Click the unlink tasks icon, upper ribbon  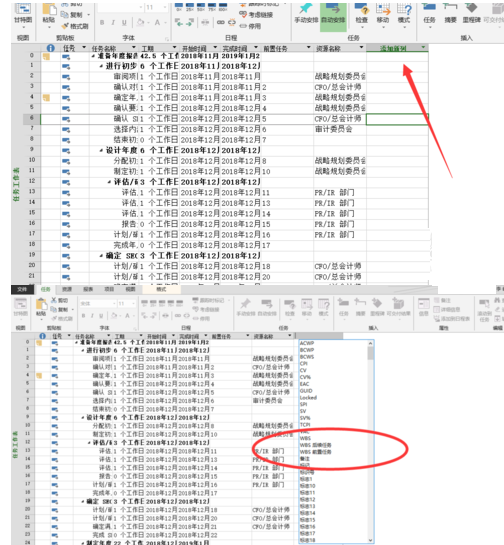232,22
